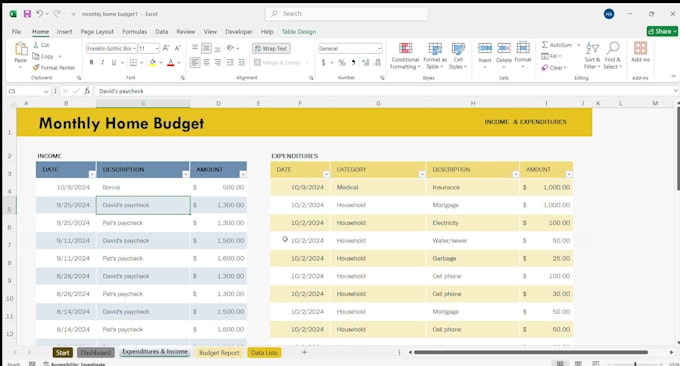
Task: Open Income DATE column filter dropdown
Action: 92,174
